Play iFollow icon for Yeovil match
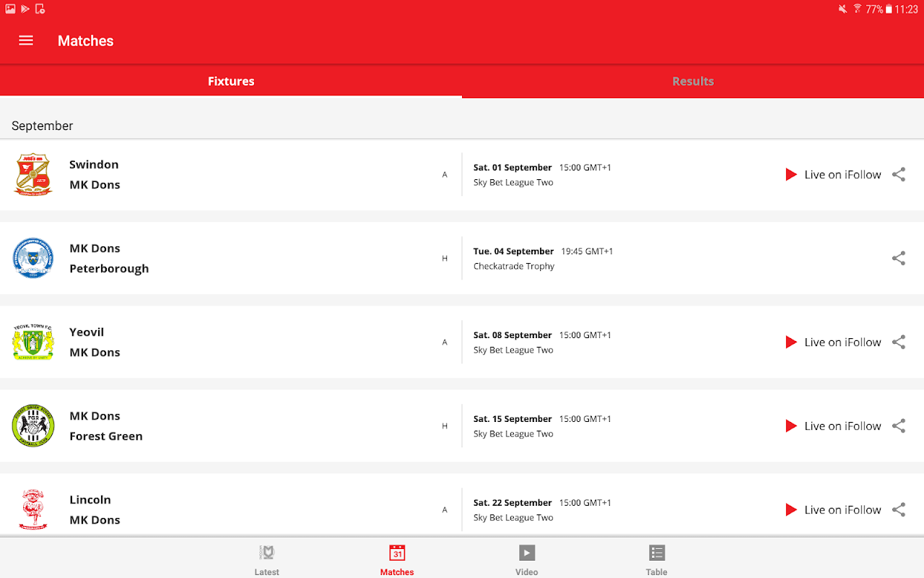Image resolution: width=924 pixels, height=578 pixels. (791, 342)
